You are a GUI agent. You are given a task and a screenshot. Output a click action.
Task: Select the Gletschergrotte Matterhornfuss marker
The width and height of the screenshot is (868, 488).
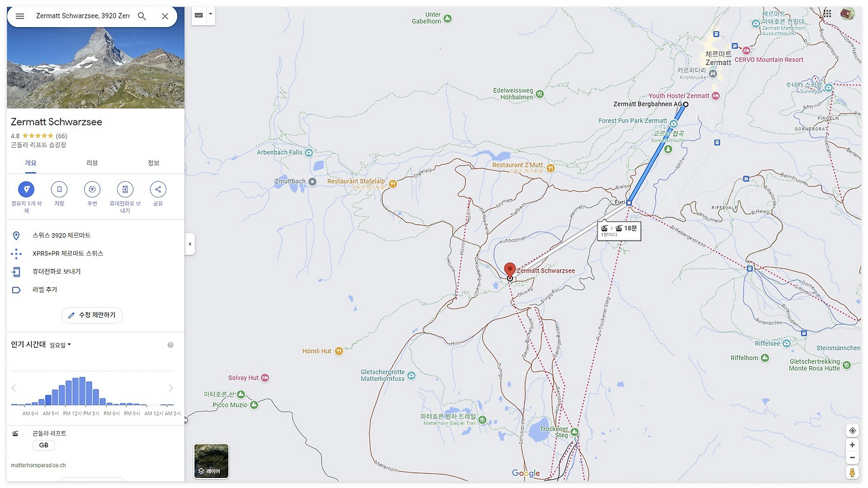click(411, 375)
